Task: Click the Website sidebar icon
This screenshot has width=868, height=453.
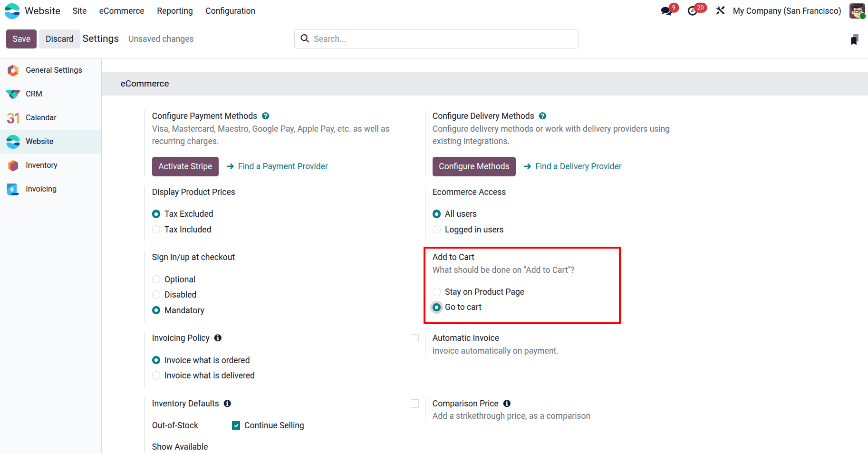Action: pos(13,142)
